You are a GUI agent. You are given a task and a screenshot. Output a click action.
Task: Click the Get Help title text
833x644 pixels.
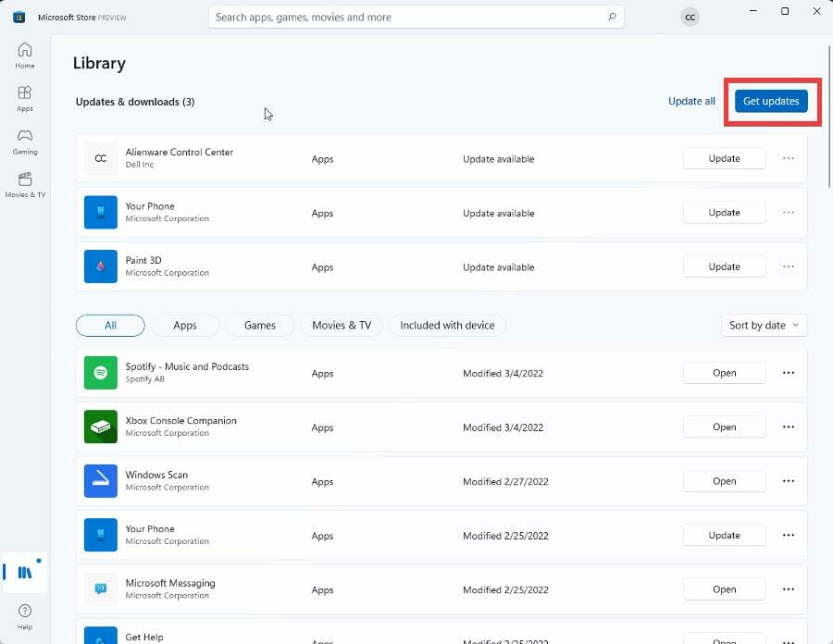coord(144,638)
